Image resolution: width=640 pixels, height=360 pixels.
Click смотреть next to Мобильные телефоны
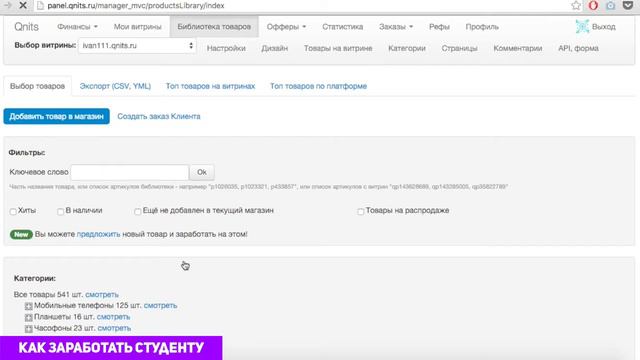(x=160, y=305)
